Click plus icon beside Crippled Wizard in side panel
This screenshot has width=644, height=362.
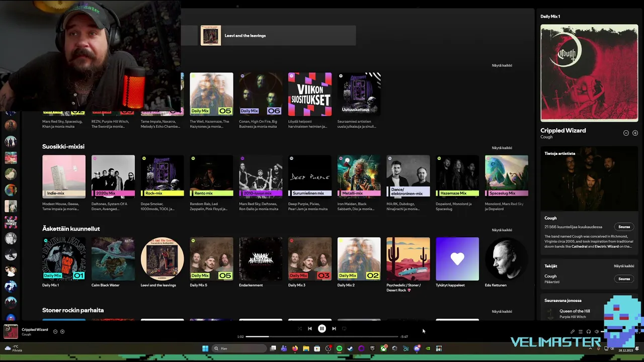[635, 133]
